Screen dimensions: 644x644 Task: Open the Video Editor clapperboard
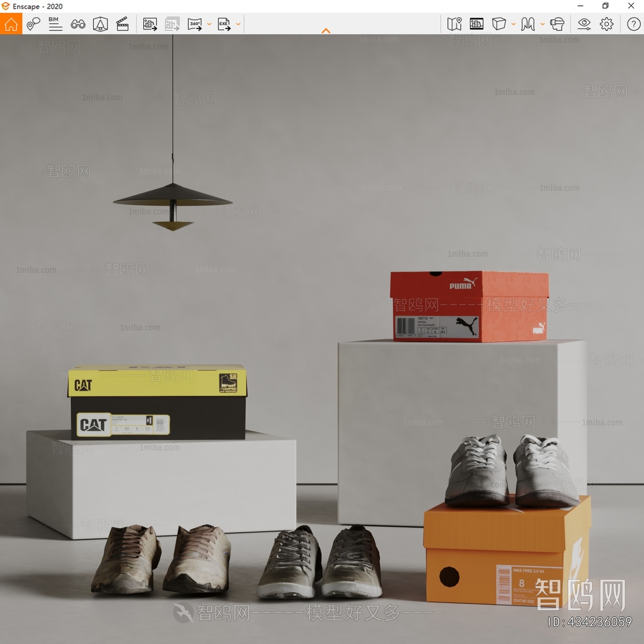(x=122, y=24)
